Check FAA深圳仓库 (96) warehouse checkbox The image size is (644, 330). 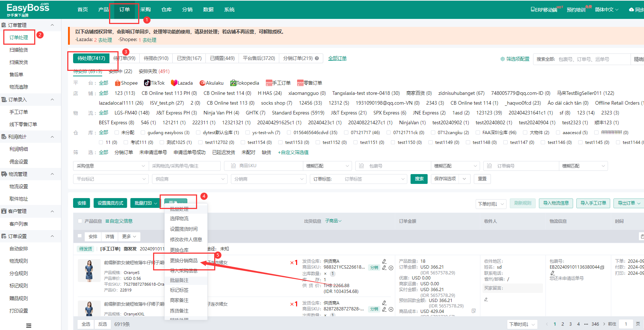478,133
